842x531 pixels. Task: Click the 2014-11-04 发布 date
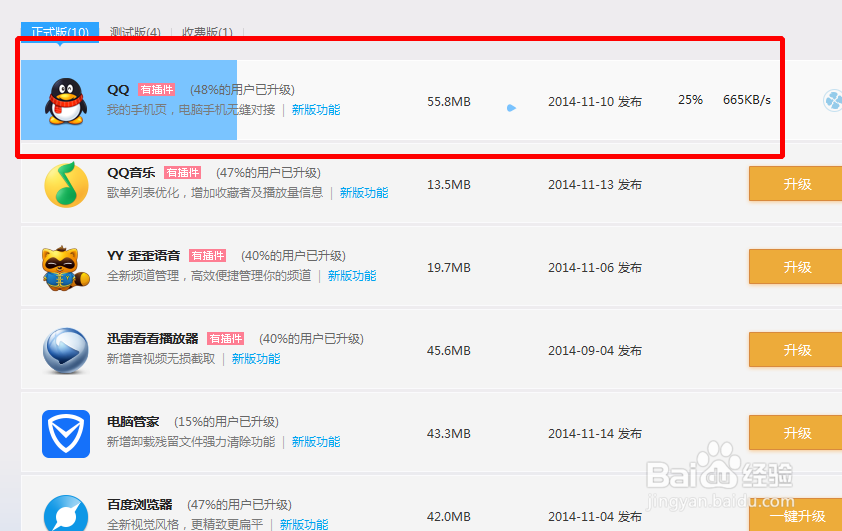pyautogui.click(x=595, y=517)
